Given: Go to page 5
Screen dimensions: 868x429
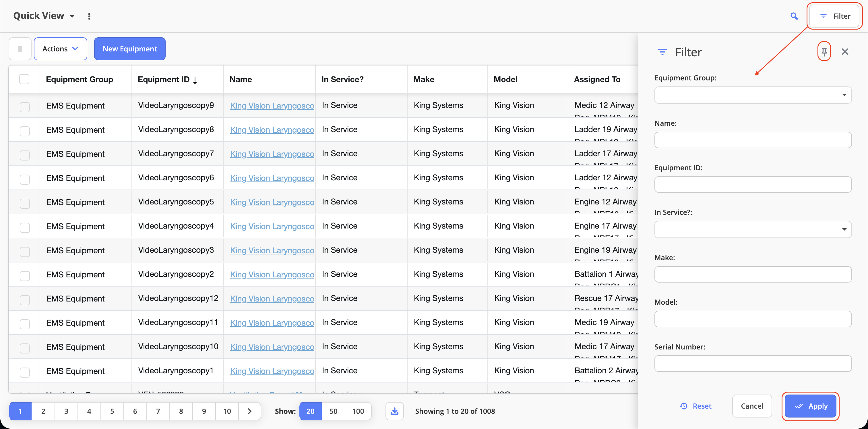Looking at the screenshot, I should [112, 411].
